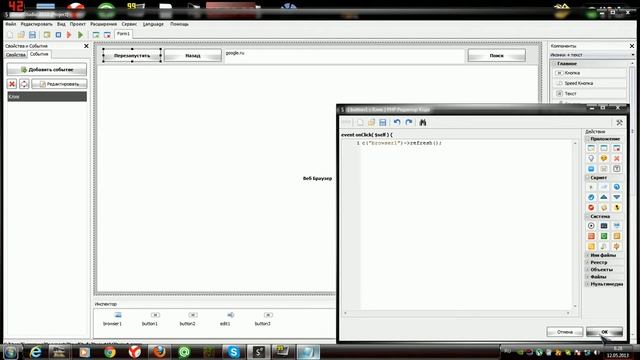
Task: Click the new project blank page icon
Action: 10,35
